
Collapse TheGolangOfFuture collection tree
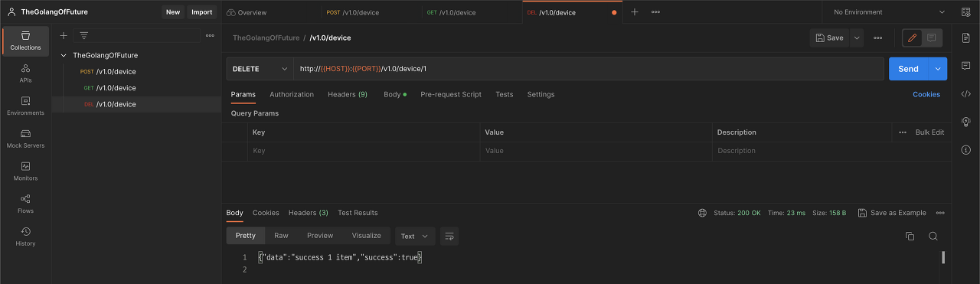(64, 55)
